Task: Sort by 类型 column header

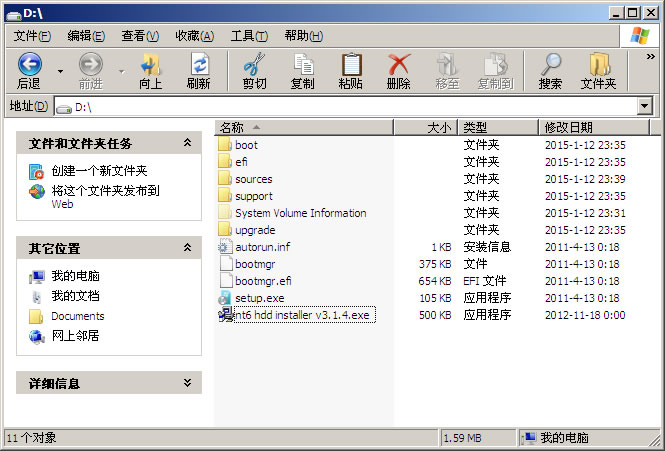Action: point(498,127)
